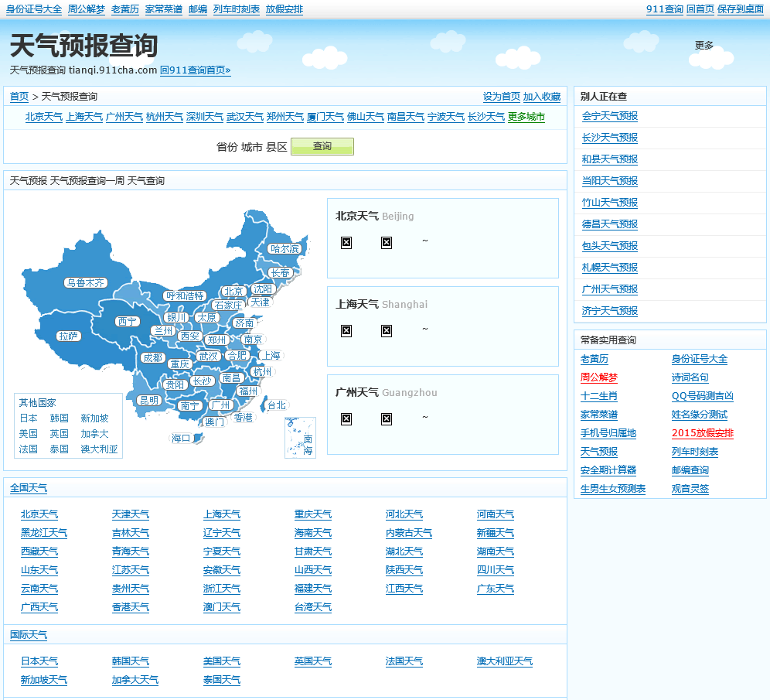Open 包头天气预报 sidebar link

click(x=609, y=246)
